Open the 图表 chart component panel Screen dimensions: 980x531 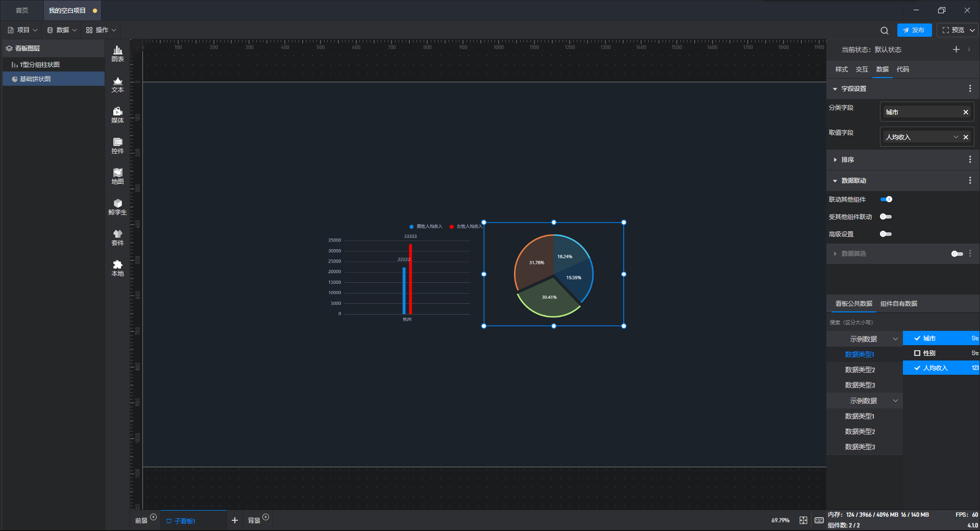(x=117, y=54)
